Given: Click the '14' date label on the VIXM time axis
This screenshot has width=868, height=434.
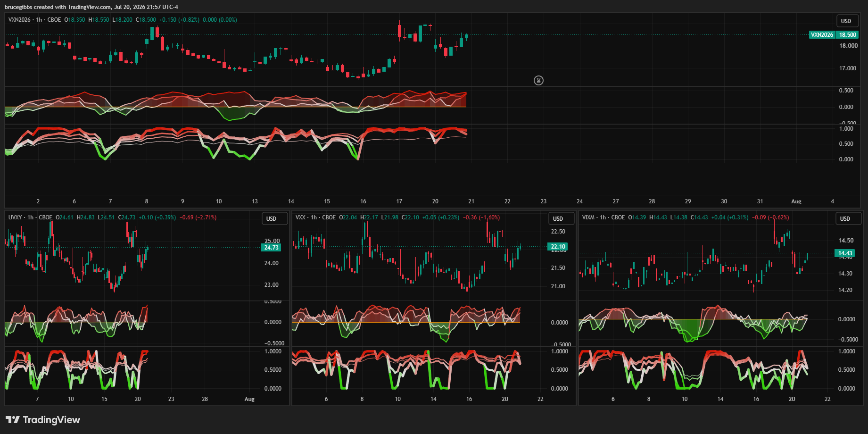Looking at the screenshot, I should (720, 399).
